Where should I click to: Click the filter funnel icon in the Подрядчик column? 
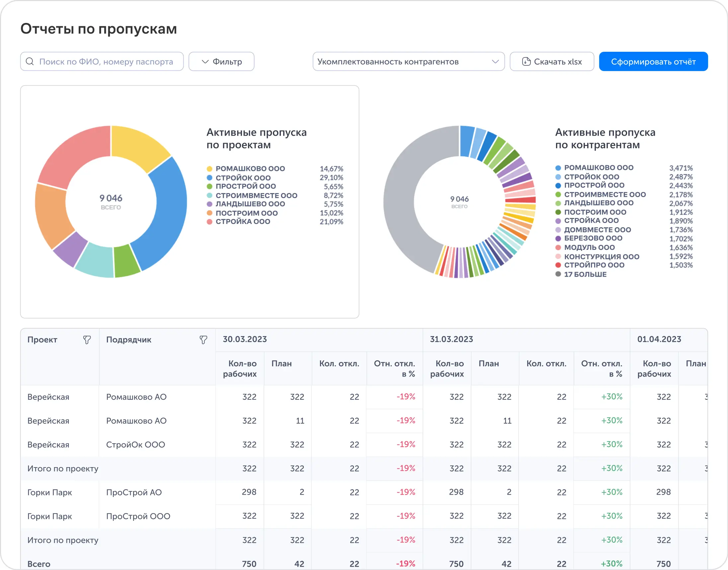coord(203,340)
